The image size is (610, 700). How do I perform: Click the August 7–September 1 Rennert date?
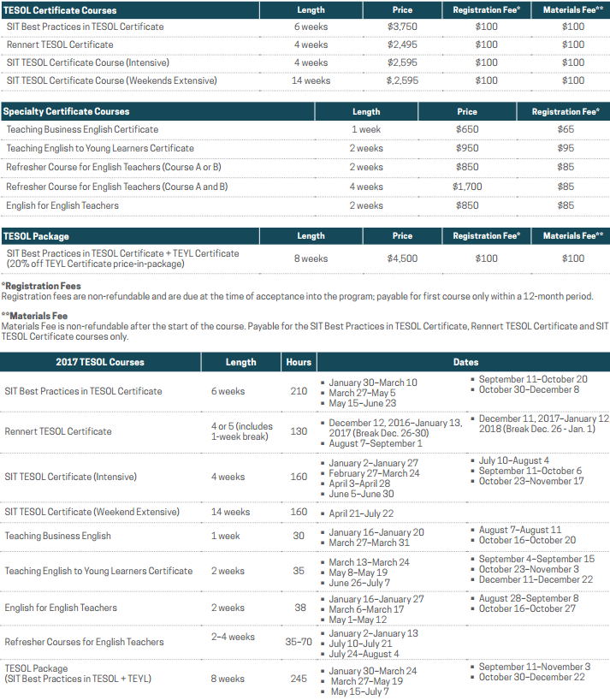click(x=376, y=443)
